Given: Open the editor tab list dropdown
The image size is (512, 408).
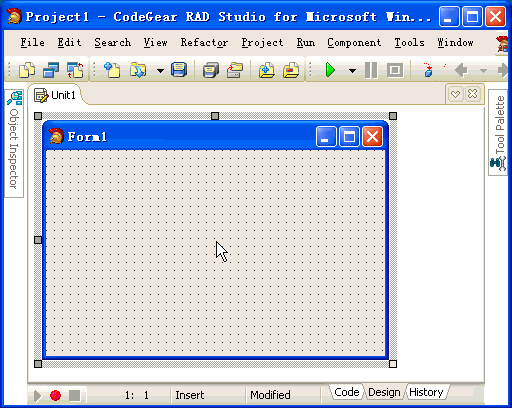Looking at the screenshot, I should [455, 94].
